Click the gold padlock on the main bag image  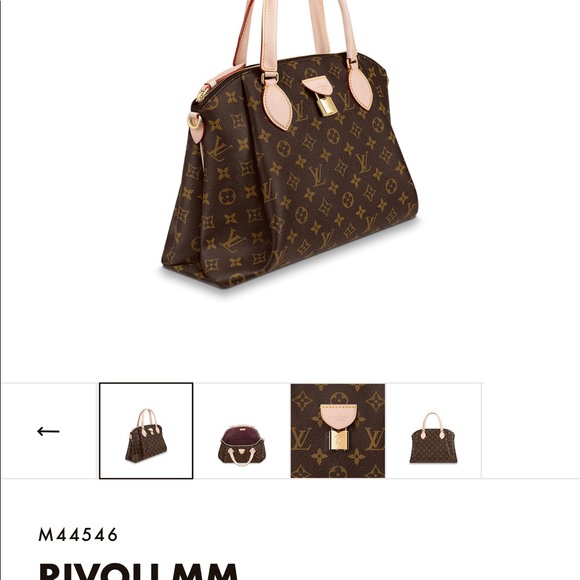[x=327, y=105]
